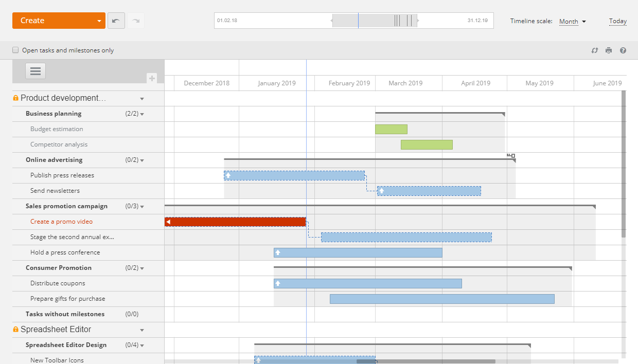Click the green Competitor analysis bar
This screenshot has height=364, width=638.
click(x=427, y=144)
